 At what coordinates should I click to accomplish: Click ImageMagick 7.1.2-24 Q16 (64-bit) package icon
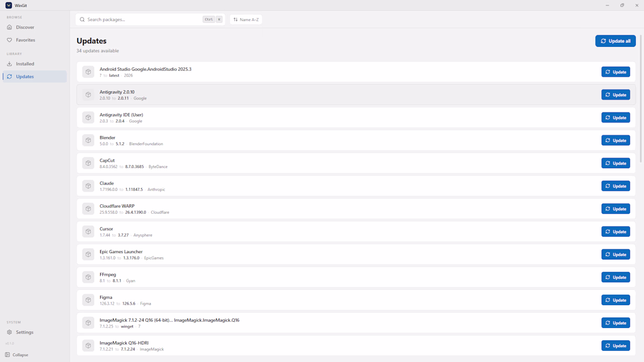(88, 323)
